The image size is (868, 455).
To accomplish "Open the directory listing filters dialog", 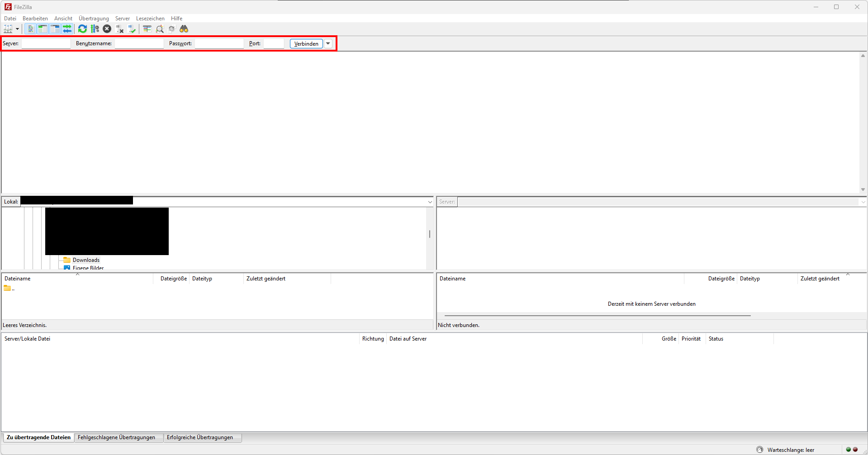I will (147, 29).
